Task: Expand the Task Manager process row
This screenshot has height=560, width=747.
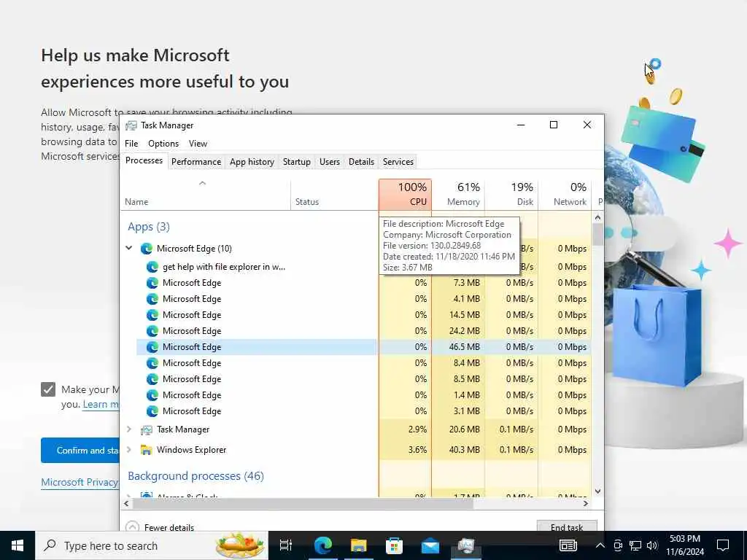Action: coord(128,429)
